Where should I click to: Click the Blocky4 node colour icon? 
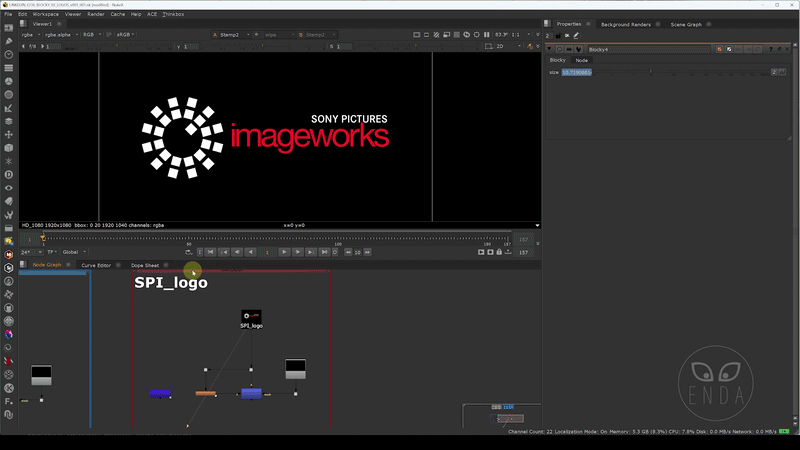[x=719, y=49]
